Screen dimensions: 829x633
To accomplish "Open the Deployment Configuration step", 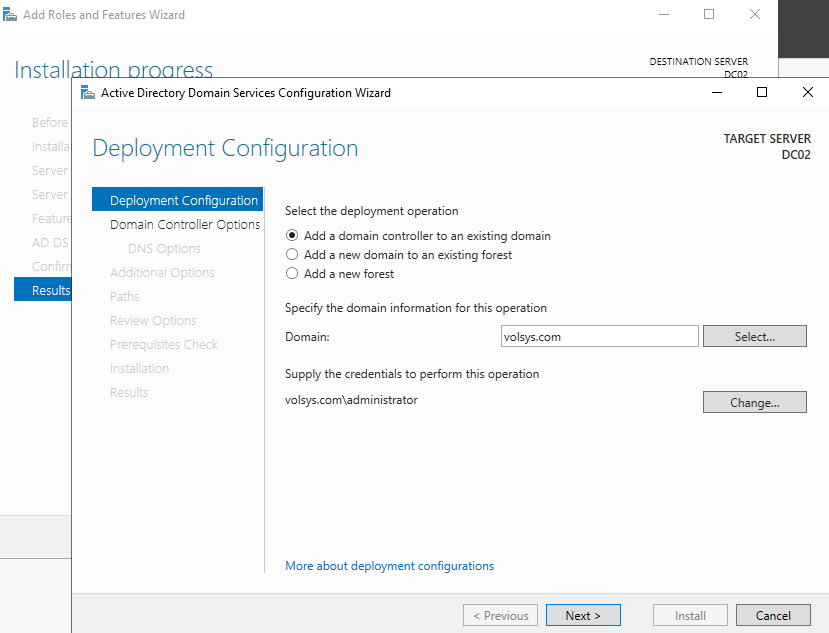I will tap(183, 201).
